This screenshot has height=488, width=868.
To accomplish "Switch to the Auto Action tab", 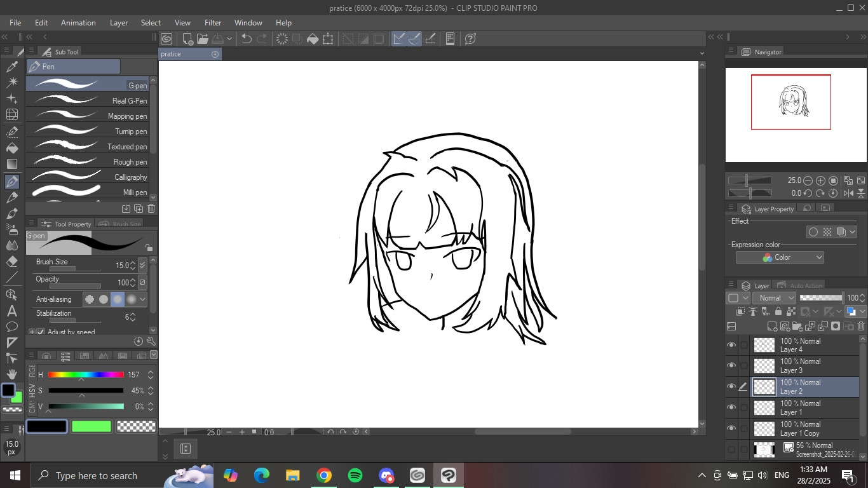I will (x=799, y=285).
